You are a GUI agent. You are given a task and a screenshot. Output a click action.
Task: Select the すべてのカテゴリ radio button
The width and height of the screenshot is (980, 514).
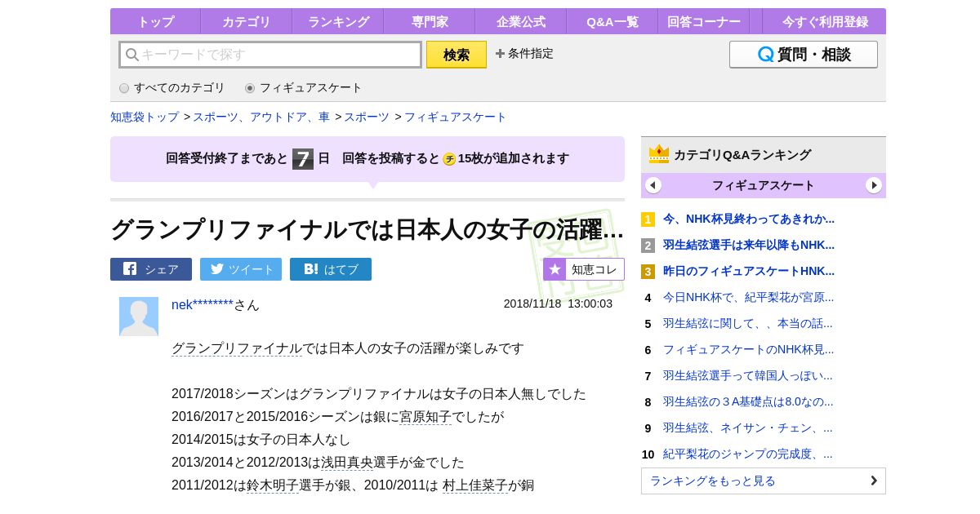(x=124, y=88)
